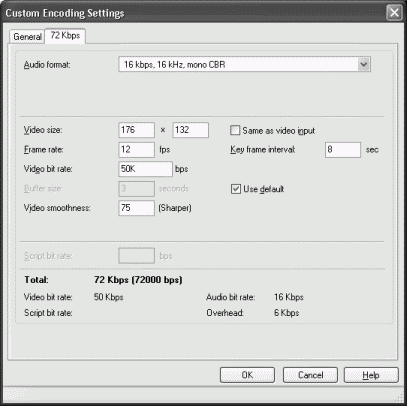The height and width of the screenshot is (406, 407).
Task: Confirm settings with the OK button
Action: tap(247, 375)
